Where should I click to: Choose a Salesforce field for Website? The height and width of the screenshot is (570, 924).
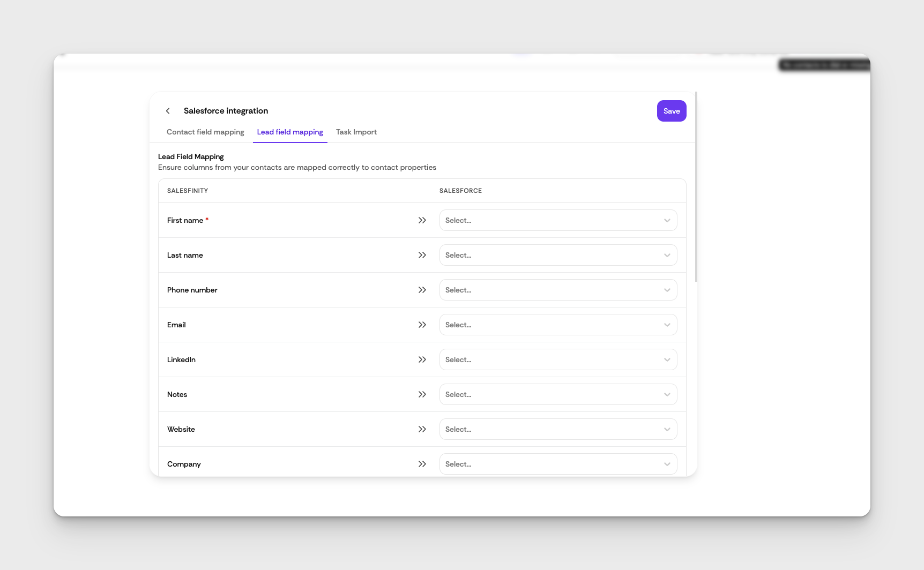[558, 429]
